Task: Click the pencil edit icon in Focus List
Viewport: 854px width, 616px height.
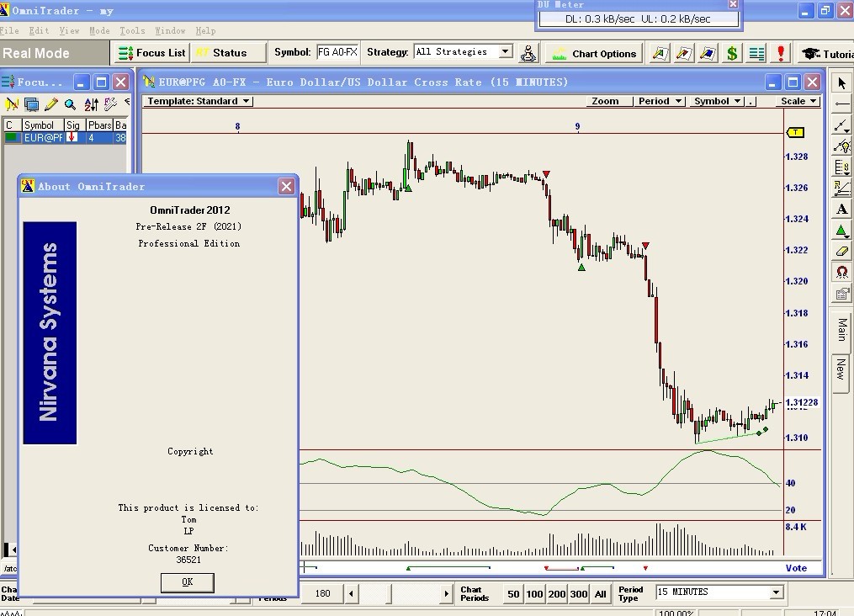Action: [x=51, y=104]
